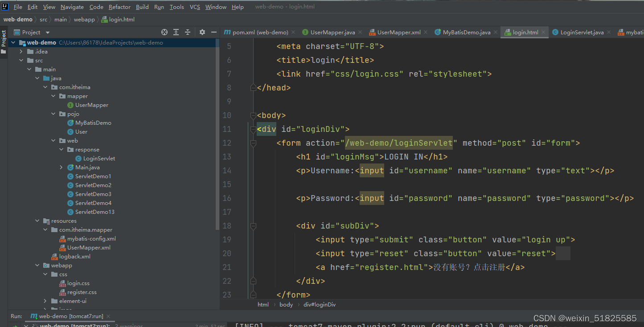Open the Code menu
This screenshot has height=327, width=644.
96,7
